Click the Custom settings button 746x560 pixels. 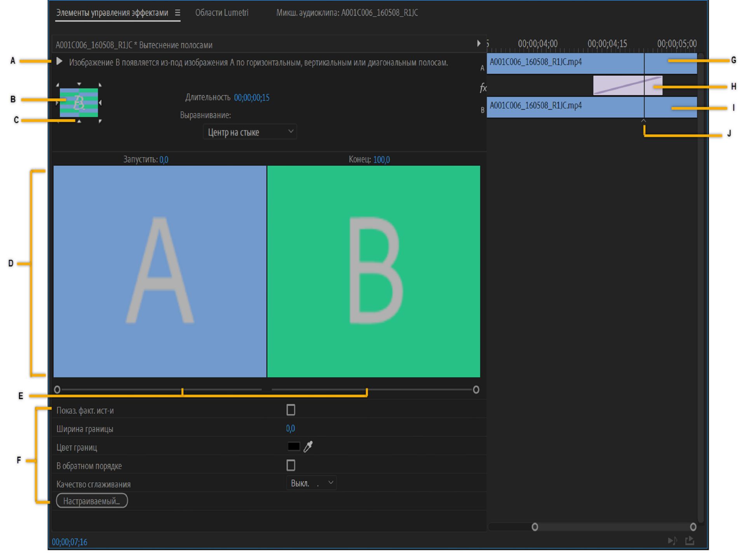point(92,501)
